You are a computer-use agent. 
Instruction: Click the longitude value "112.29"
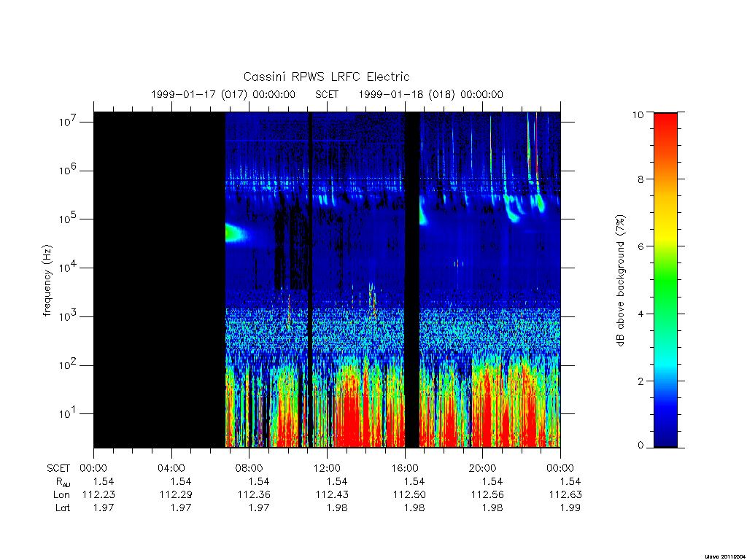176,495
